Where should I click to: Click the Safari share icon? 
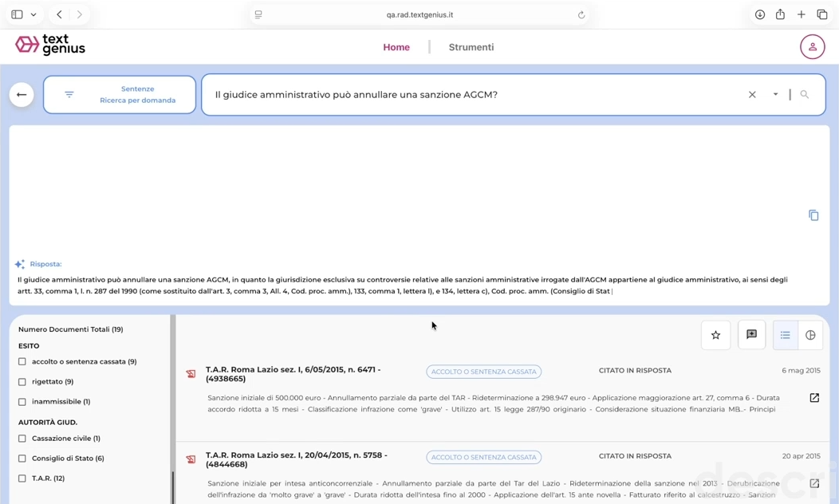click(x=780, y=14)
